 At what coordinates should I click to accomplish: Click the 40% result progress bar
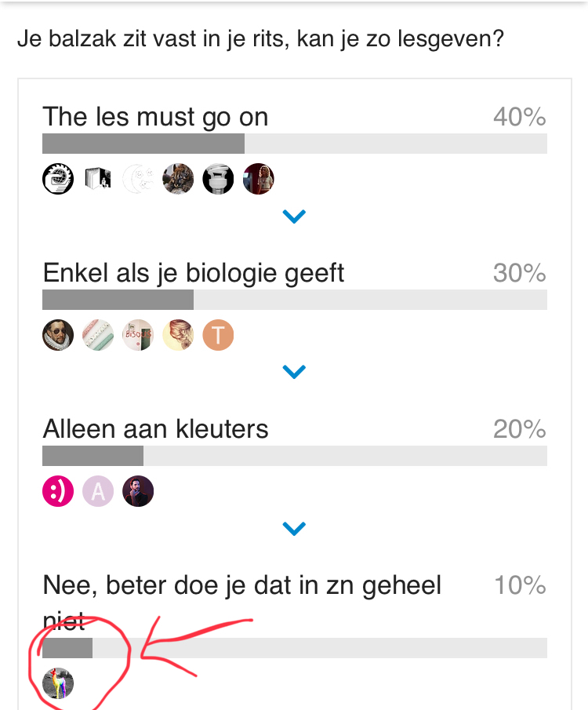pyautogui.click(x=294, y=144)
